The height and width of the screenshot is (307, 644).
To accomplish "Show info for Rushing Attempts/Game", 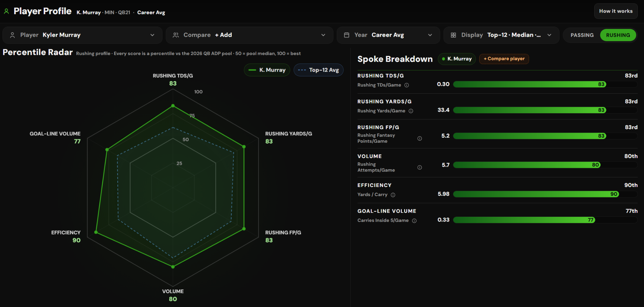I will 420,167.
